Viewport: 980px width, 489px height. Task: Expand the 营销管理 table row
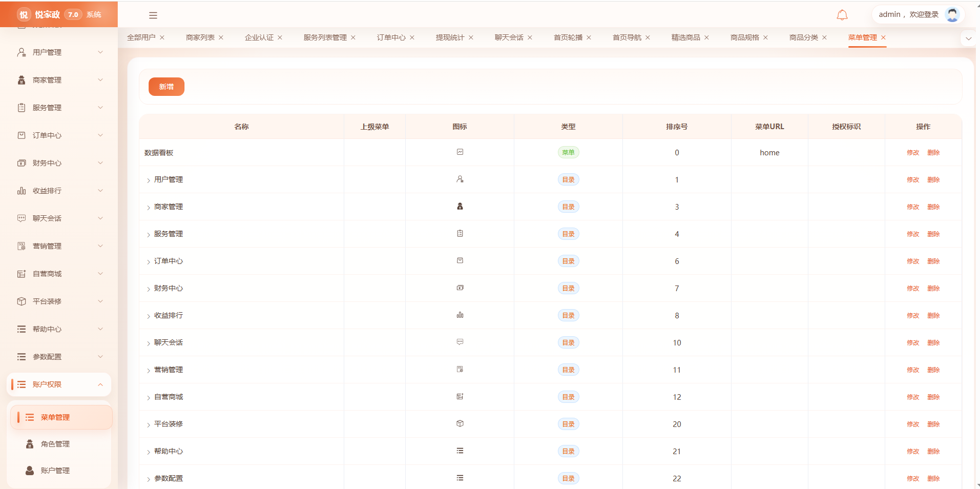click(x=149, y=370)
